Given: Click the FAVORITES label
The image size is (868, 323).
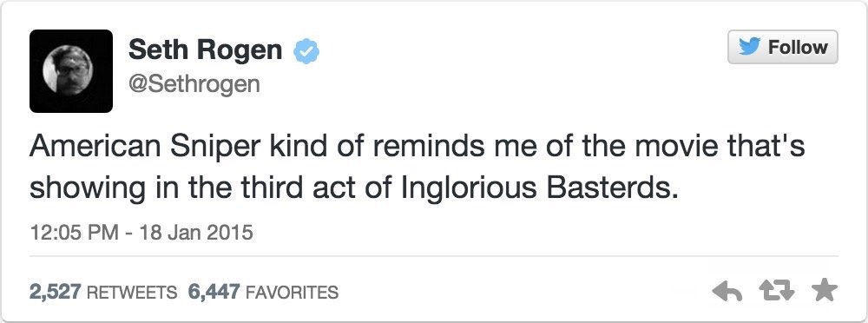Looking at the screenshot, I should click(292, 292).
